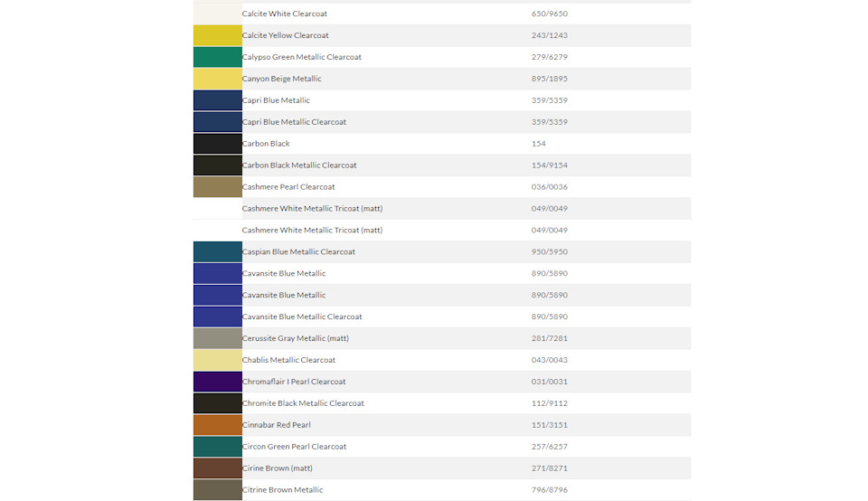The height and width of the screenshot is (501, 868).
Task: Click the Chromite Black Metallic Clearcoat name
Action: (x=303, y=403)
